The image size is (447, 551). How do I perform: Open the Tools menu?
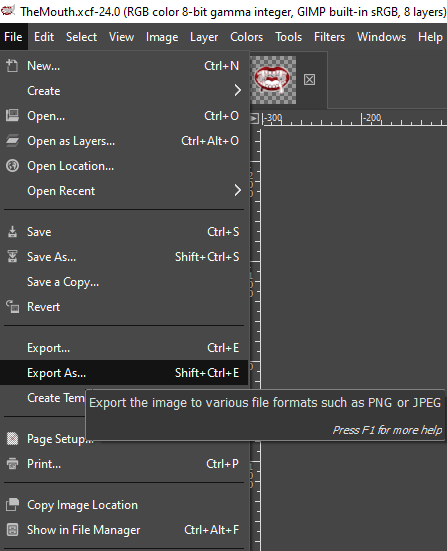click(x=289, y=37)
